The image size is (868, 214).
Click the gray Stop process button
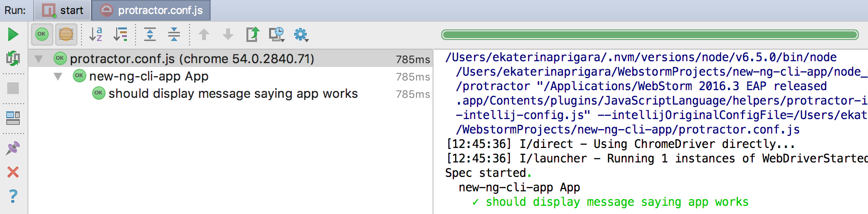click(x=13, y=88)
